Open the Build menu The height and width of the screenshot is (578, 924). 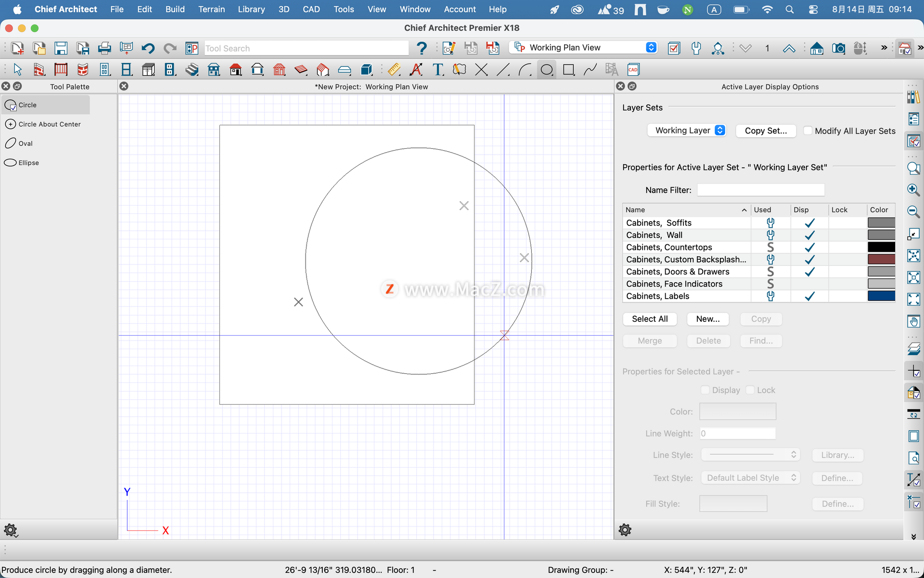(175, 9)
